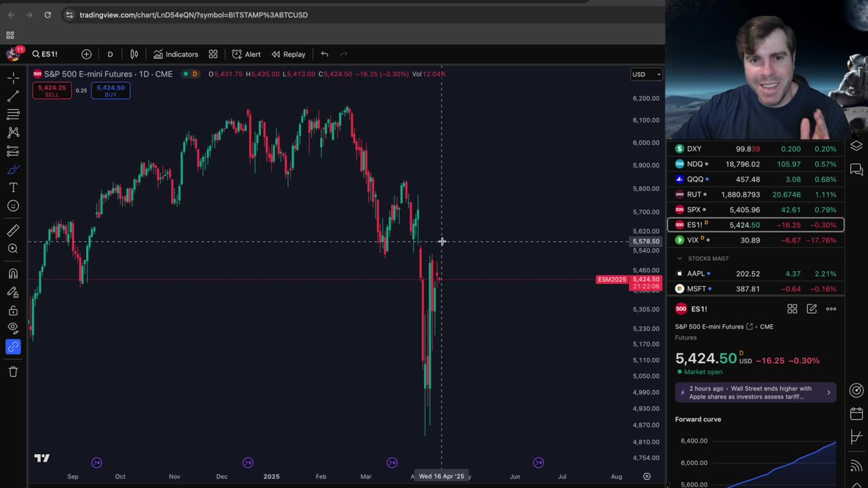Select RUT in the watchlist
Screen dimensions: 868x488
pos(755,195)
